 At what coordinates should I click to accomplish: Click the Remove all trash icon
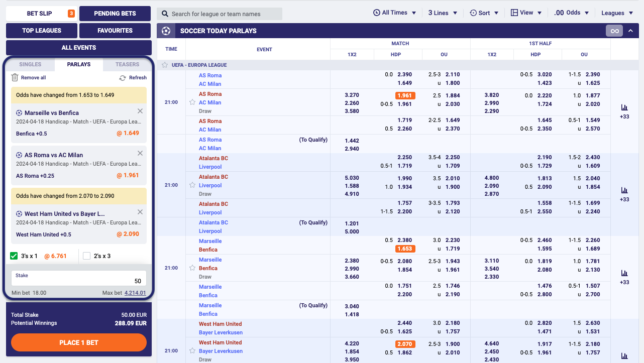(15, 78)
